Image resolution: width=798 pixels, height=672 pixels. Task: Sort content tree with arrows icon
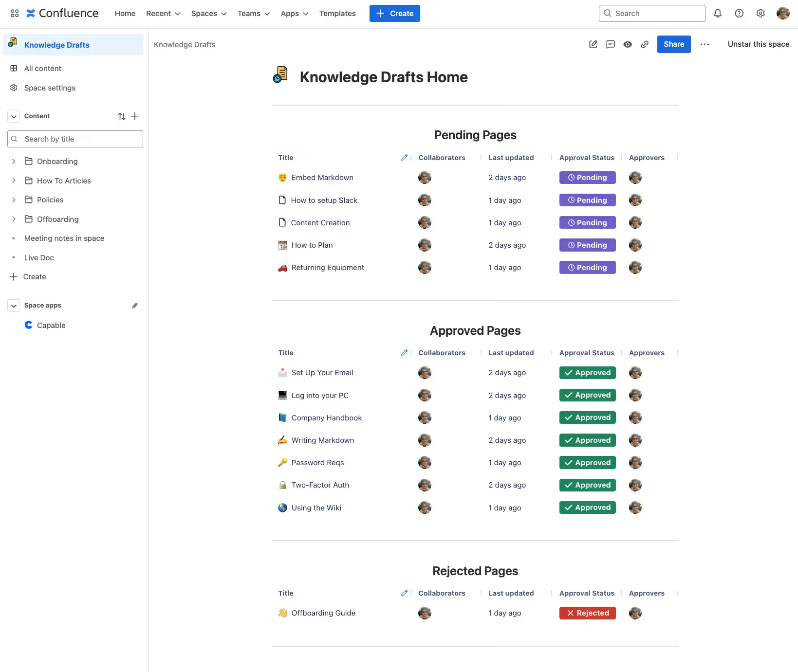coord(122,116)
